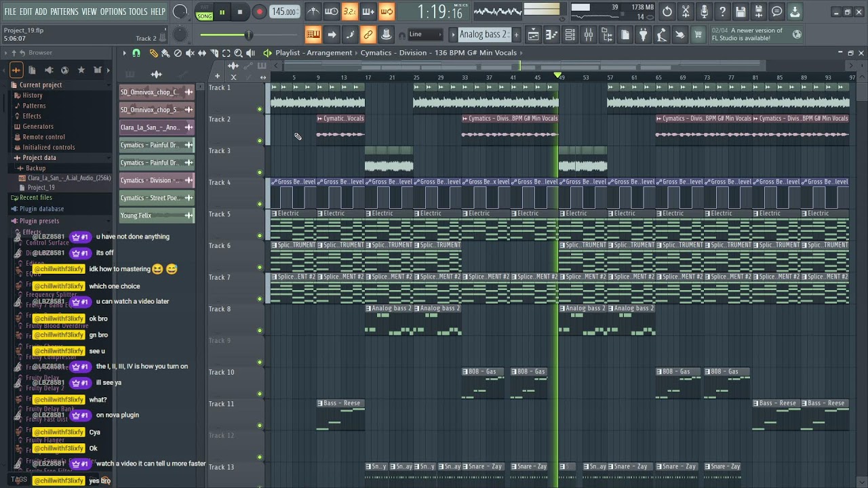The image size is (868, 488).
Task: Collapse the Current project folder
Action: click(x=40, y=85)
